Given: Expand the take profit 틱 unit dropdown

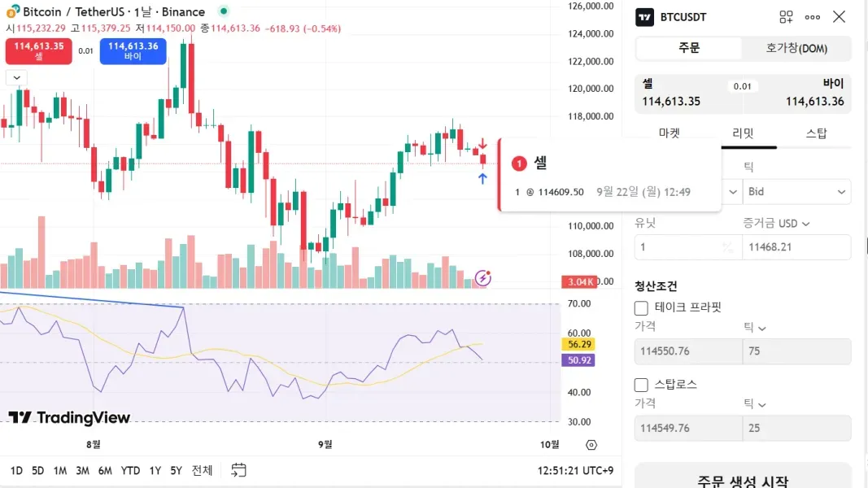Looking at the screenshot, I should pyautogui.click(x=755, y=327).
